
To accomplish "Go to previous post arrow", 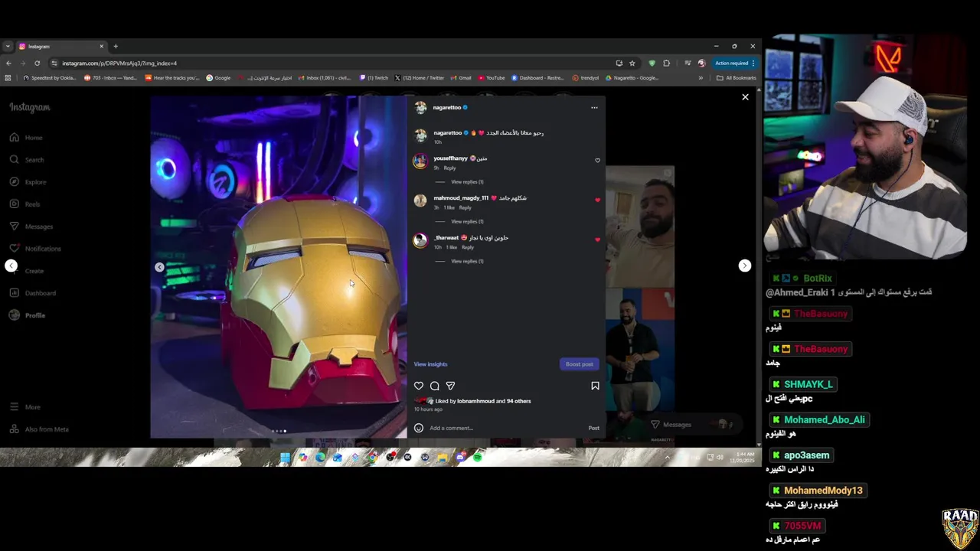I will 11,266.
